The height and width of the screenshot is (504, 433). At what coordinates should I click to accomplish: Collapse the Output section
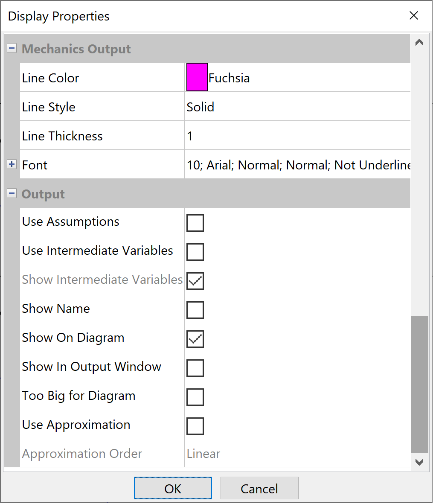(x=12, y=194)
